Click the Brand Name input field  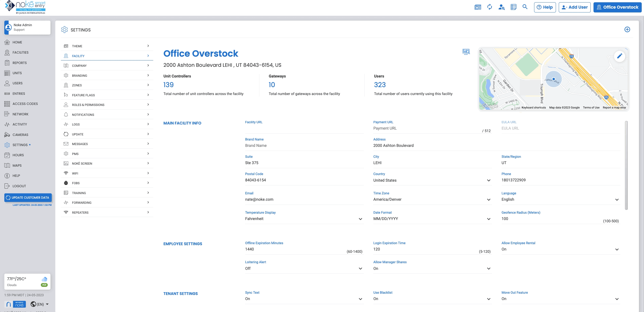point(304,146)
